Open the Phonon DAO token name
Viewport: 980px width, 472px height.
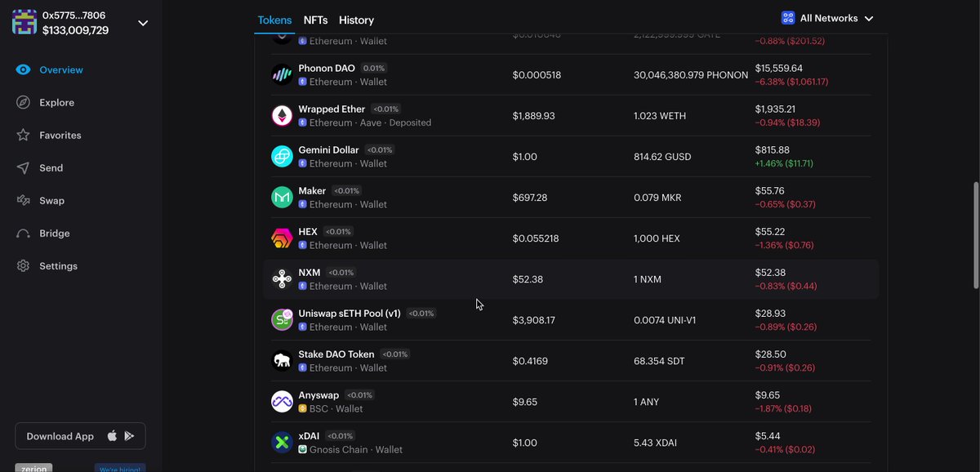point(327,69)
